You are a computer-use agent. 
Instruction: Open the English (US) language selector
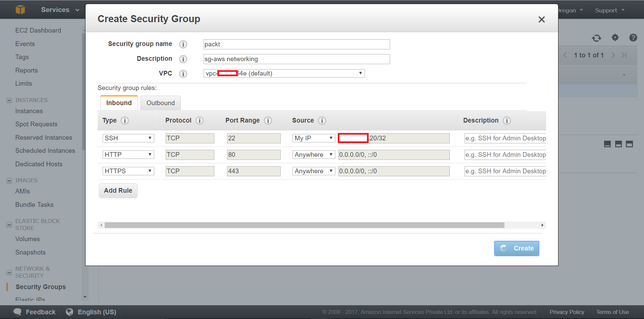coord(91,312)
